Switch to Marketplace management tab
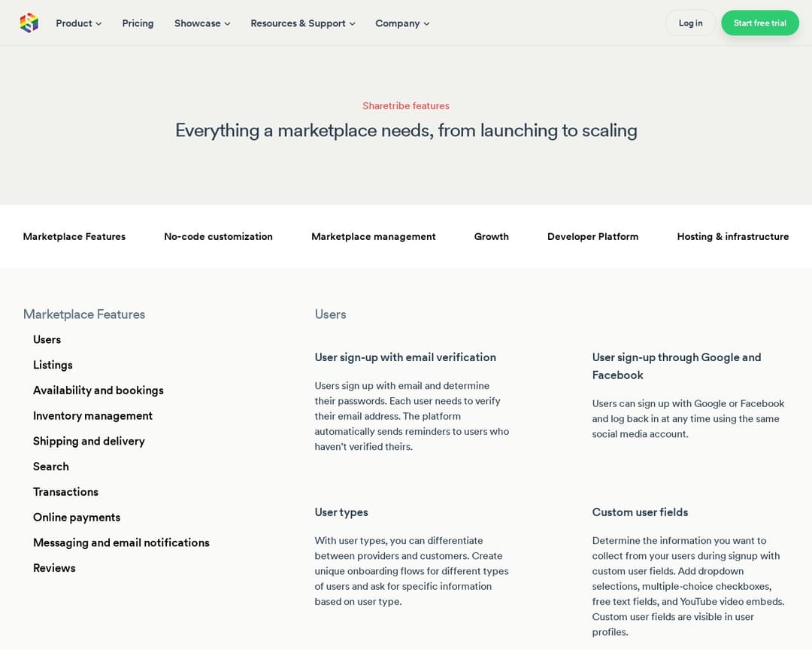 coord(374,236)
